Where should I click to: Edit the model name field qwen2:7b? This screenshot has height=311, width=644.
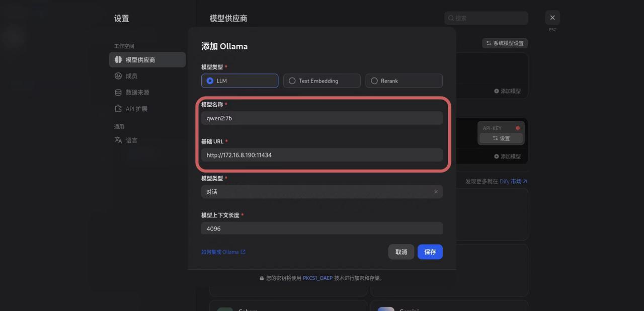point(322,118)
